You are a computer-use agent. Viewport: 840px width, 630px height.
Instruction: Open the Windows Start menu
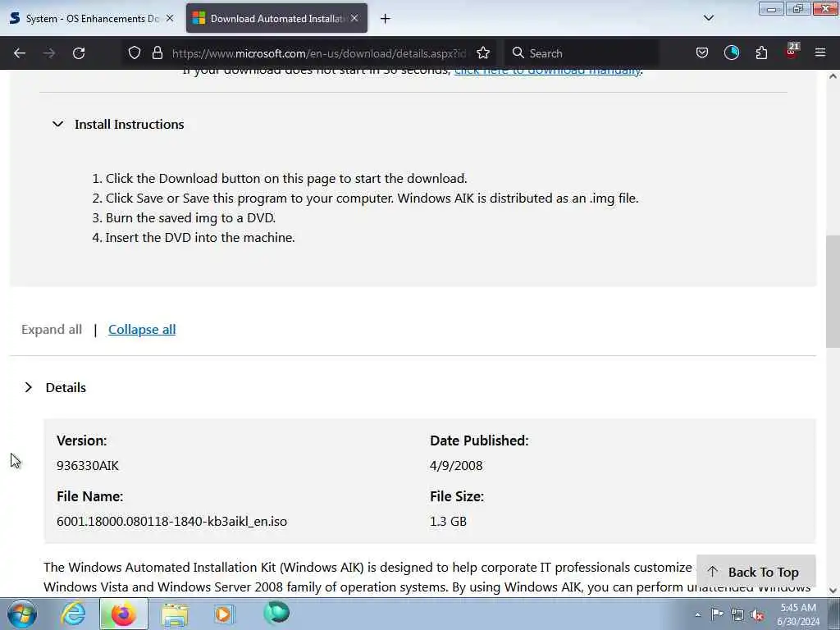[21, 614]
